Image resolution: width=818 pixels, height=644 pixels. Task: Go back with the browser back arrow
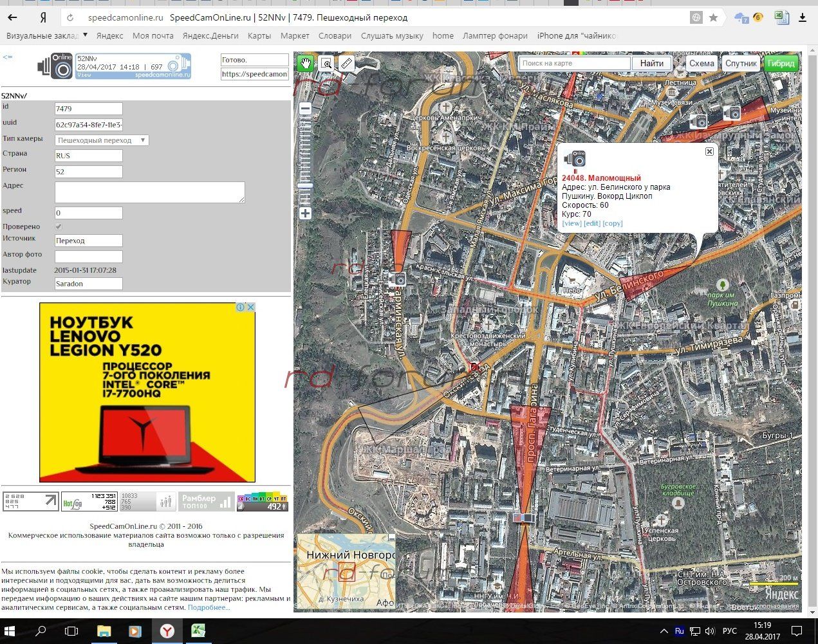(12, 17)
